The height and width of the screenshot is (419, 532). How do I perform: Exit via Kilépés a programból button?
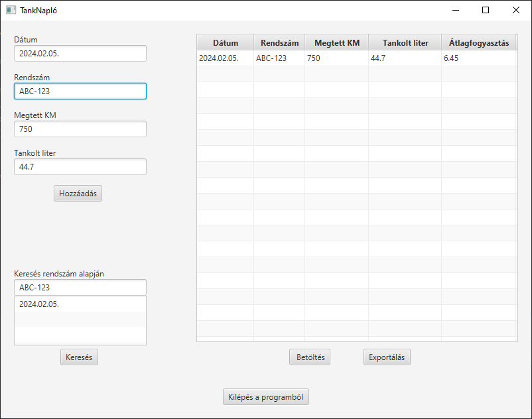point(266,397)
